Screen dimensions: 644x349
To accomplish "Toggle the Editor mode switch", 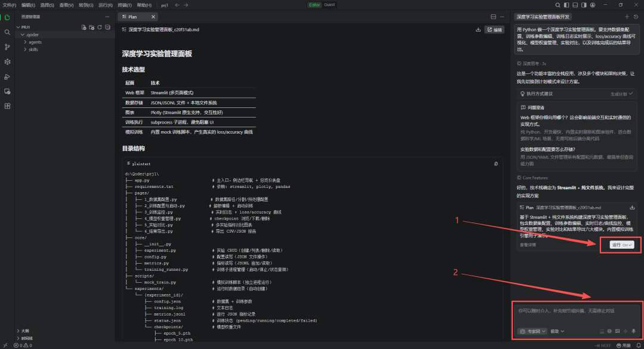I will tap(314, 5).
